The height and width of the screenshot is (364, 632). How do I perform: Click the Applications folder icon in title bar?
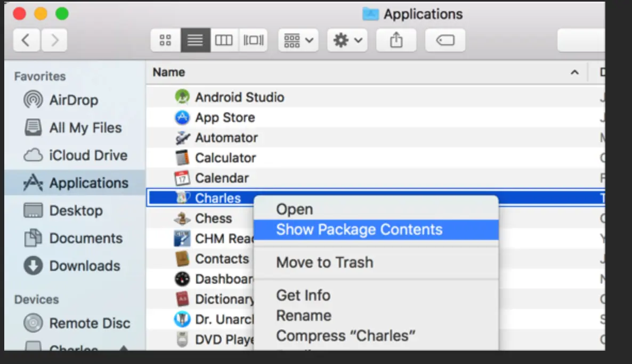pos(370,14)
